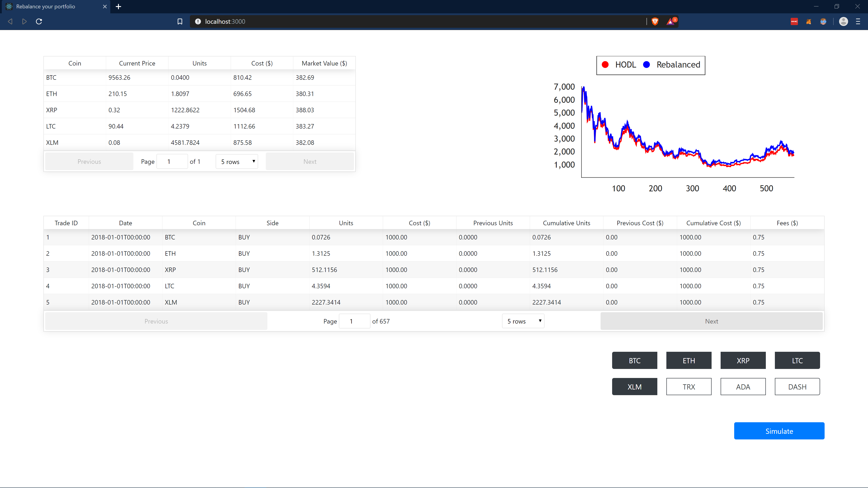Deselect the BTC coin toggle button
Screen dimensions: 868x488
point(634,360)
